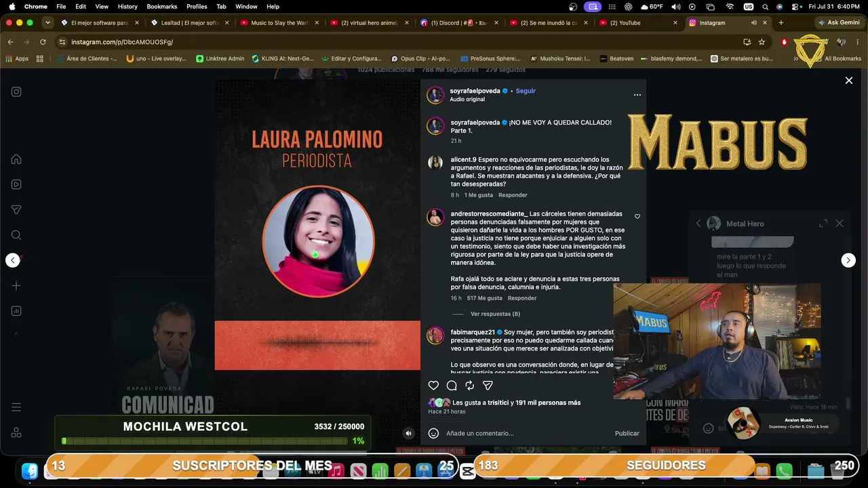Open the Instagram More hamburger menu

click(x=16, y=407)
